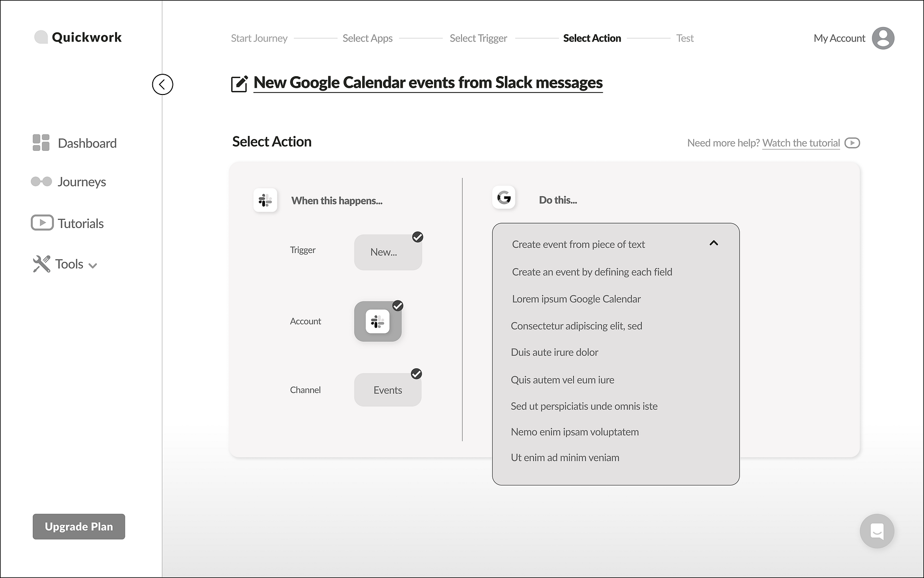Click the 'Trigger' field label
924x578 pixels.
click(x=303, y=250)
